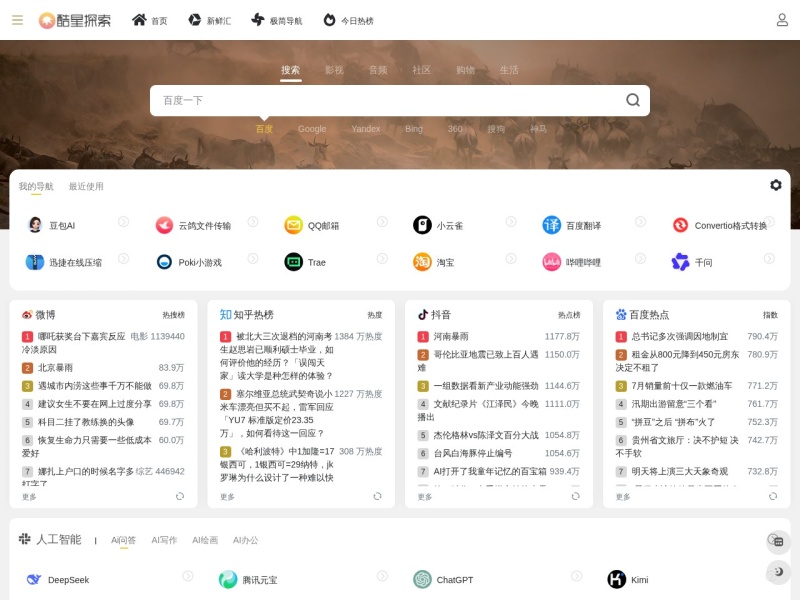
Task: Open the Trae icon
Action: 293,262
